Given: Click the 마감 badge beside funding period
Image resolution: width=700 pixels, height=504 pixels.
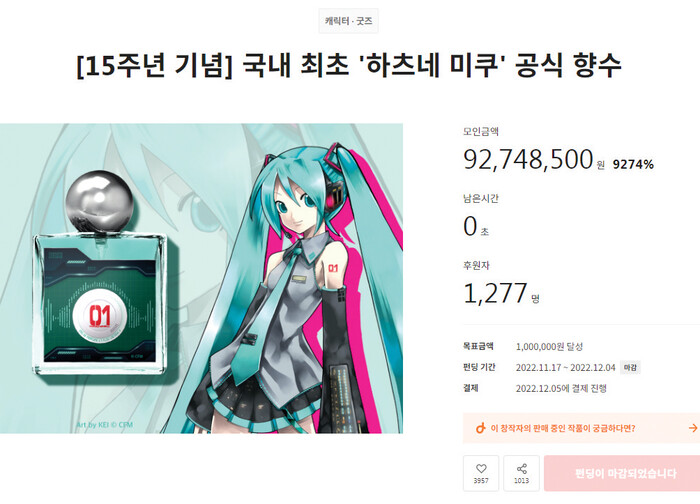Looking at the screenshot, I should coord(630,367).
